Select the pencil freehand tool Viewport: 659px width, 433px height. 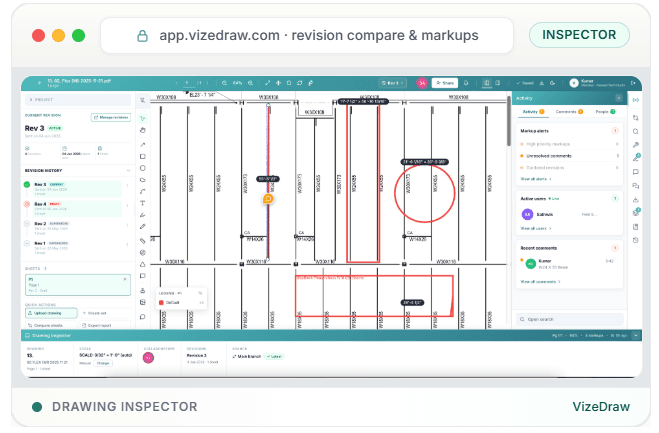[142, 227]
